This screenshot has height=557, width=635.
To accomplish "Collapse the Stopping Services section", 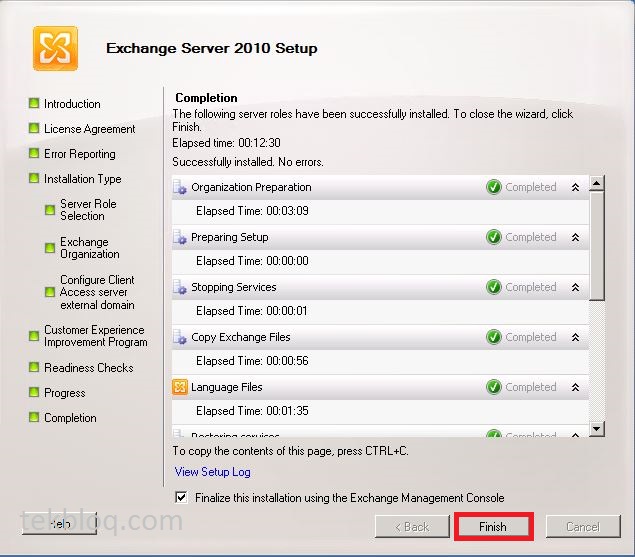I will tap(575, 287).
